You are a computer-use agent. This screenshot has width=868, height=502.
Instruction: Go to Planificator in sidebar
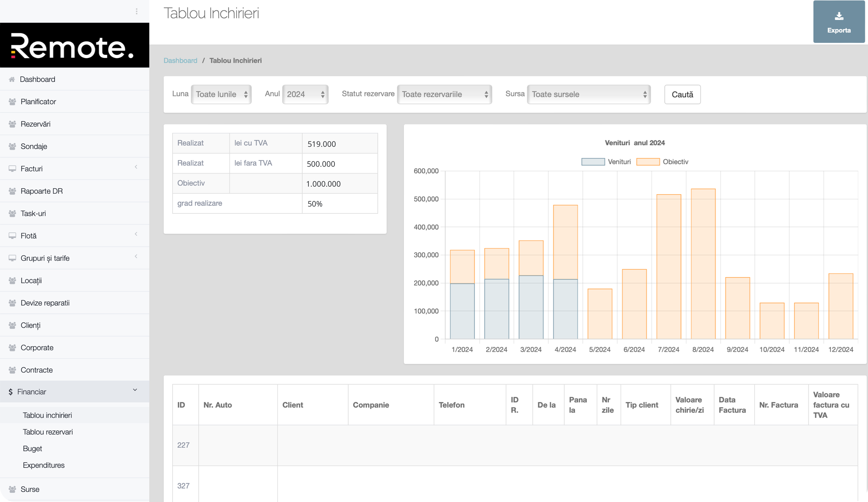[38, 102]
